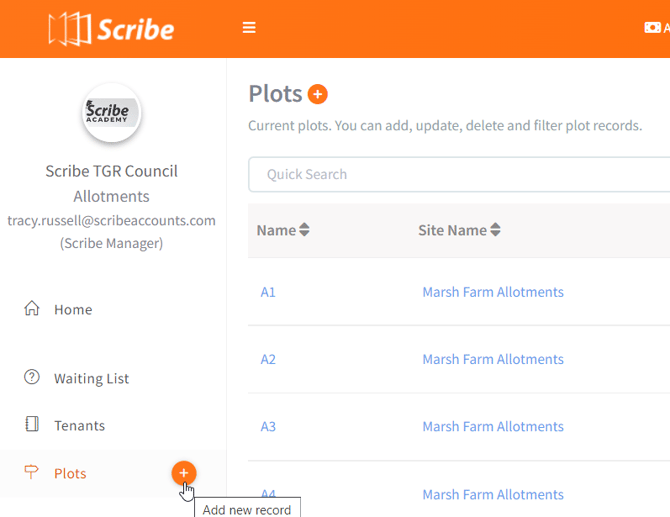The width and height of the screenshot is (670, 517).
Task: Open Marsh Farm Allotments link in A3 row
Action: coord(493,426)
